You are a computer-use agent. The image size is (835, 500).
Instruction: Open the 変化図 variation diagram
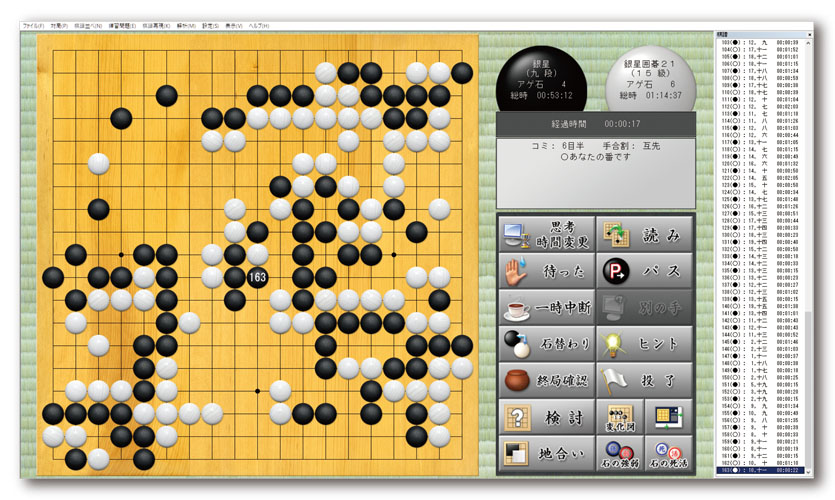tap(620, 417)
